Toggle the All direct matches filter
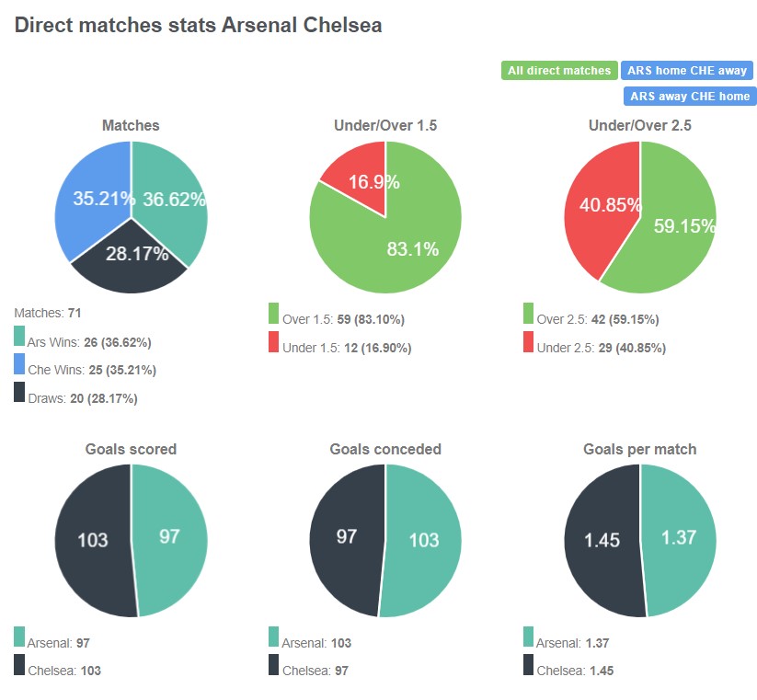Screen dimensions: 757x700 (x=558, y=70)
